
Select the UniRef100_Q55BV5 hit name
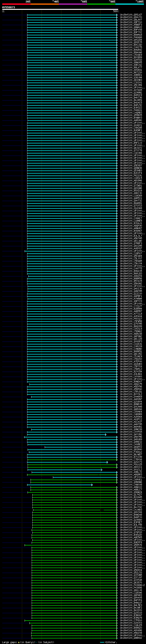point(131,115)
